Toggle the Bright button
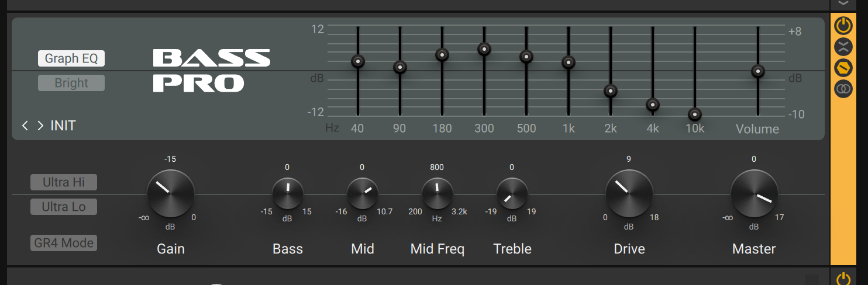 click(71, 83)
